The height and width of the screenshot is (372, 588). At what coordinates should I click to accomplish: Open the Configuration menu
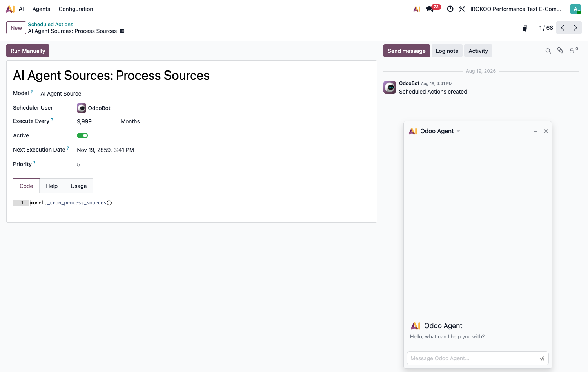pos(76,9)
